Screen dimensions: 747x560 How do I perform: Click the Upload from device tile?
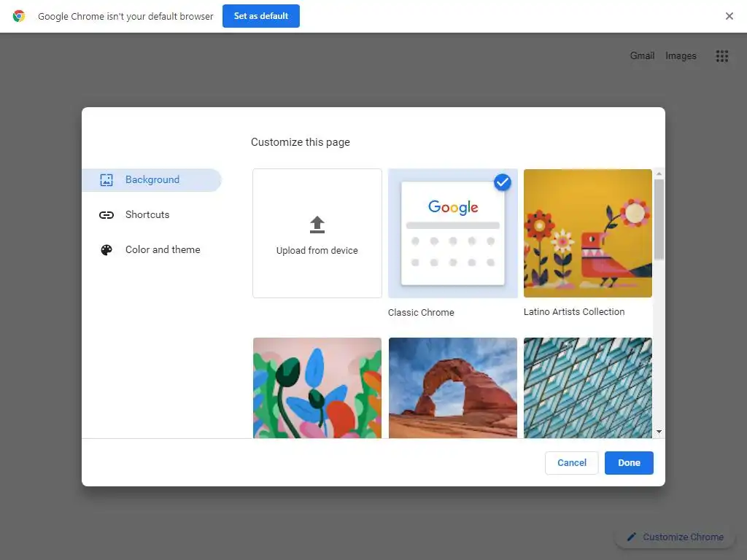coord(317,233)
